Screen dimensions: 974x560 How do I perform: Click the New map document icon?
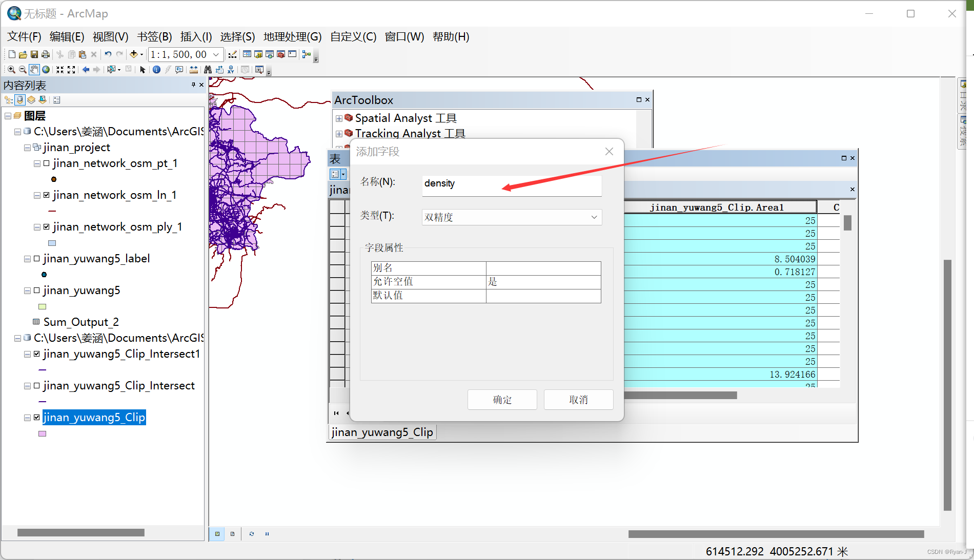(12, 54)
